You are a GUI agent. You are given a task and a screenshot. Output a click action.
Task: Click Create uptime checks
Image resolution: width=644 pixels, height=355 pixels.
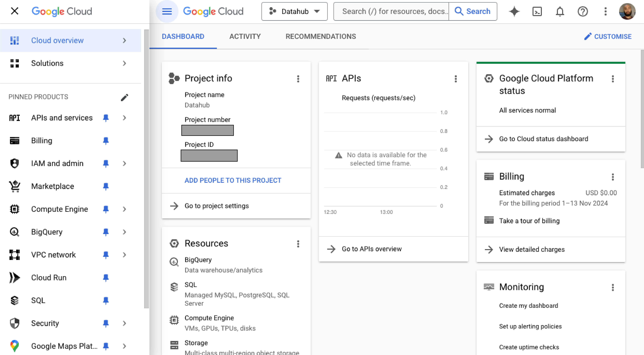(x=529, y=347)
